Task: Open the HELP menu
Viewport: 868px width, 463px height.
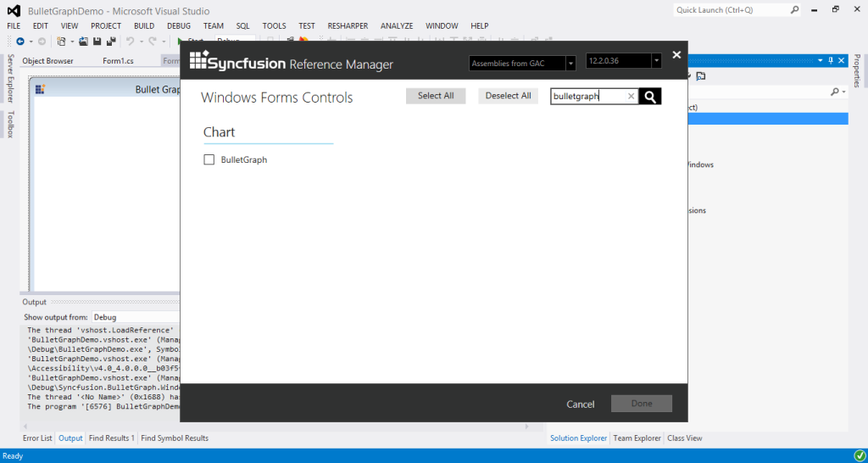Action: pyautogui.click(x=480, y=26)
